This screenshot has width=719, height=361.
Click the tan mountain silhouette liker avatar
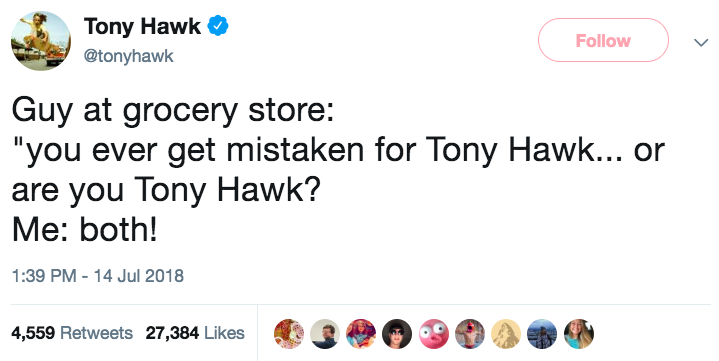coord(506,334)
